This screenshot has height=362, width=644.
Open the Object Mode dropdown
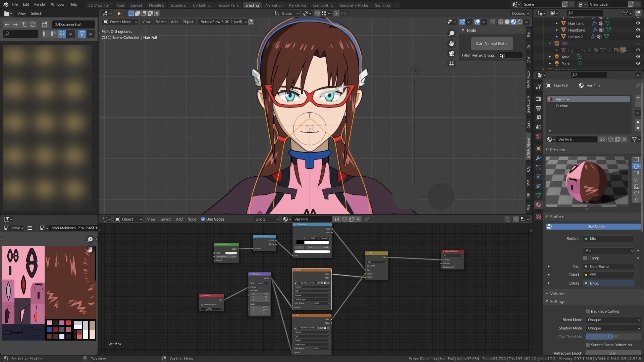click(120, 22)
